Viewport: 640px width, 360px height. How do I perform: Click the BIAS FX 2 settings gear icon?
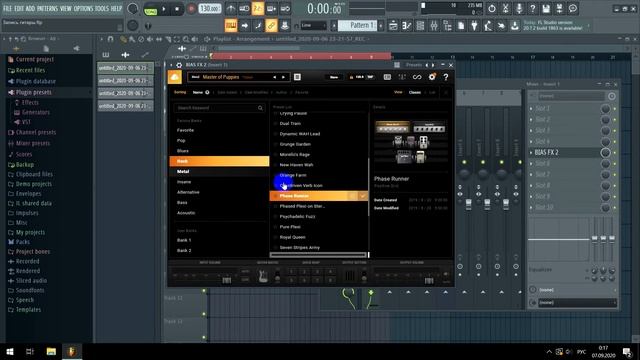click(x=432, y=77)
